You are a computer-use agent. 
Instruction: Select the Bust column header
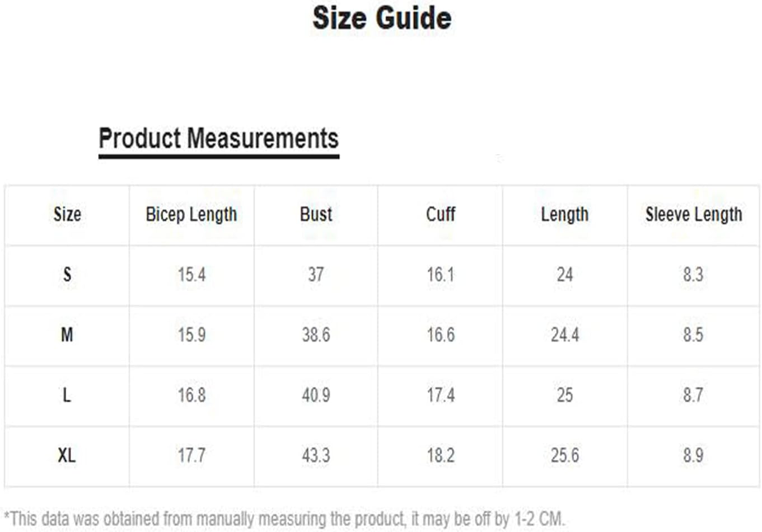pos(316,214)
